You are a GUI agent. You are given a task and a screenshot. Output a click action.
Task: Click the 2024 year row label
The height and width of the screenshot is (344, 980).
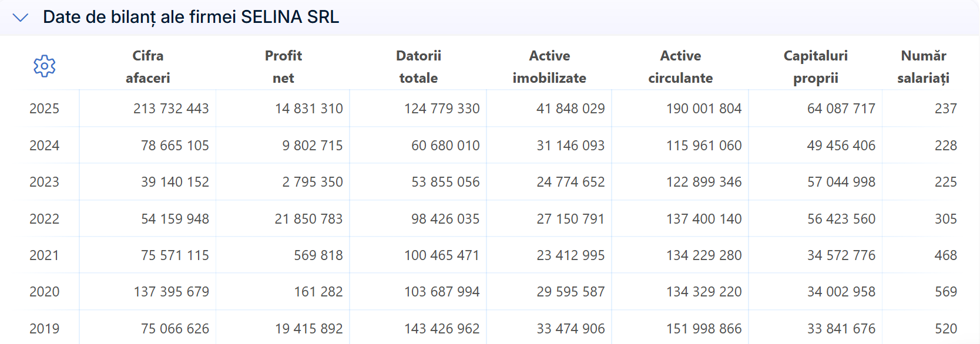tap(45, 146)
